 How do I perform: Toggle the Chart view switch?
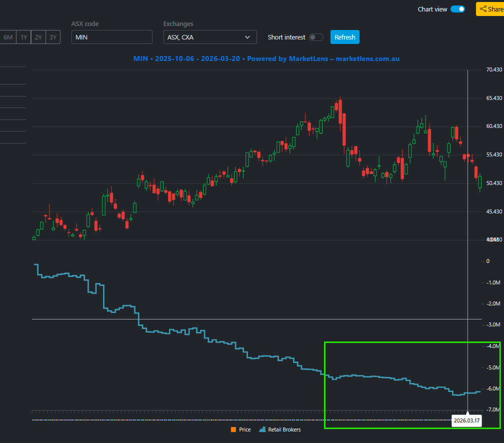(457, 9)
